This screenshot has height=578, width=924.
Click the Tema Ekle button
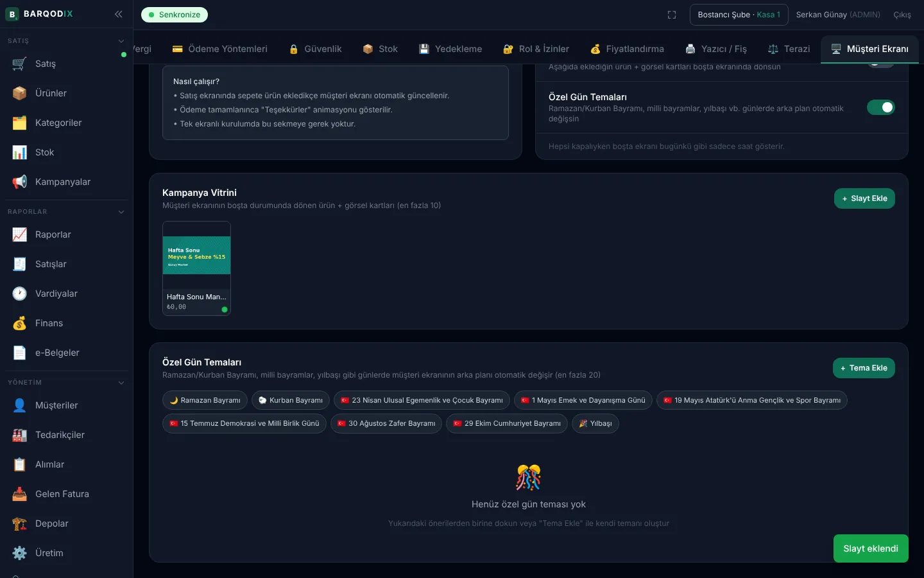[864, 368]
